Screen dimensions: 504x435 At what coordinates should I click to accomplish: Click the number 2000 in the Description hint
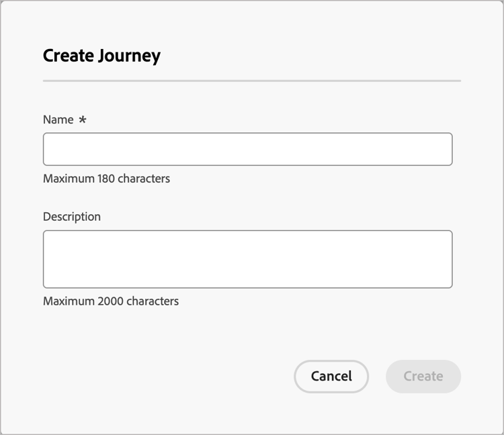click(x=111, y=301)
